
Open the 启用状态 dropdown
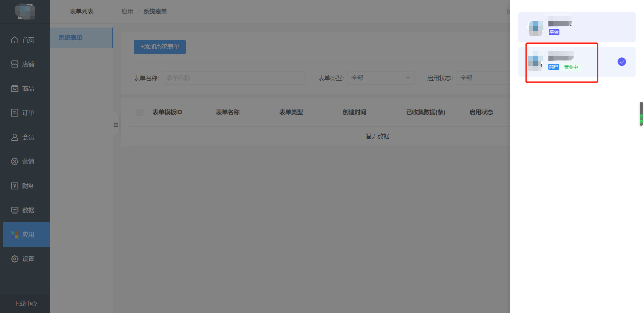pyautogui.click(x=483, y=78)
